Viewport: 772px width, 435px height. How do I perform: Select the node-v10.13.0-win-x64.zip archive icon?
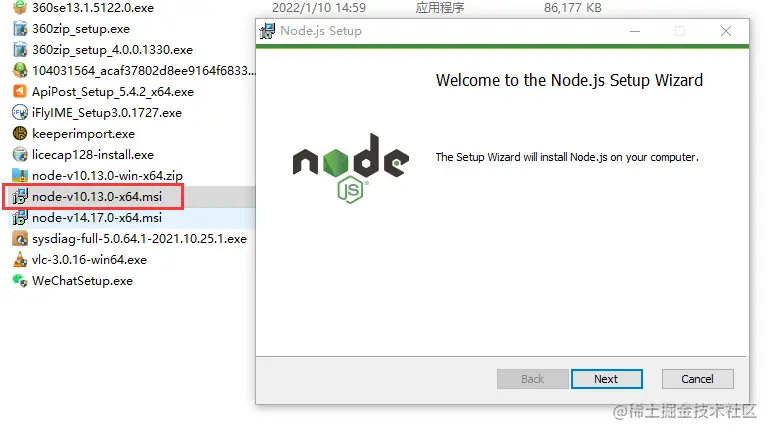coord(20,175)
